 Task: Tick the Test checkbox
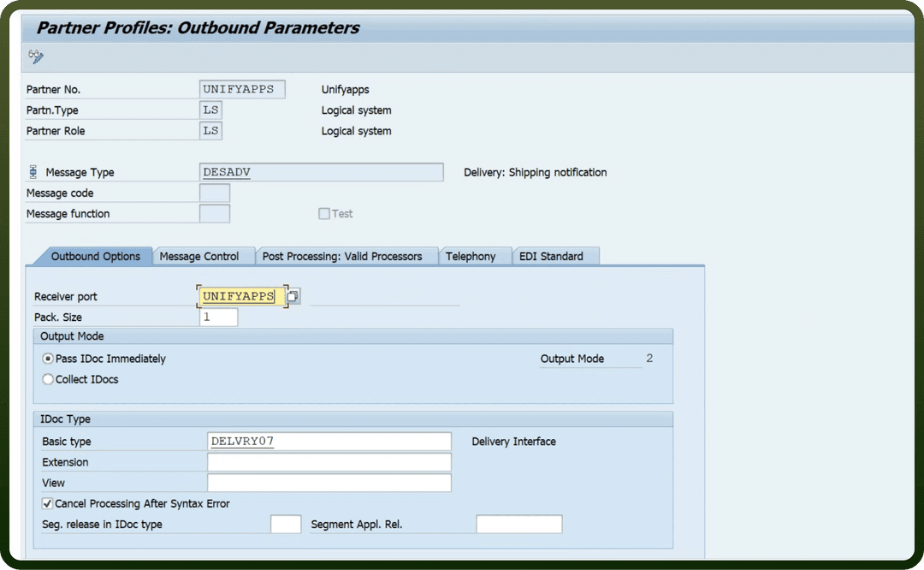point(324,213)
